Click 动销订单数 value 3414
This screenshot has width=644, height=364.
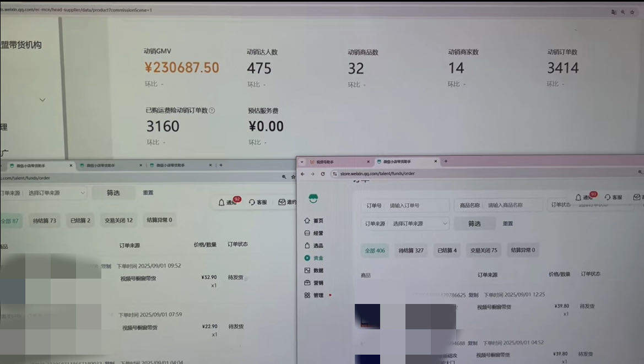pyautogui.click(x=562, y=68)
